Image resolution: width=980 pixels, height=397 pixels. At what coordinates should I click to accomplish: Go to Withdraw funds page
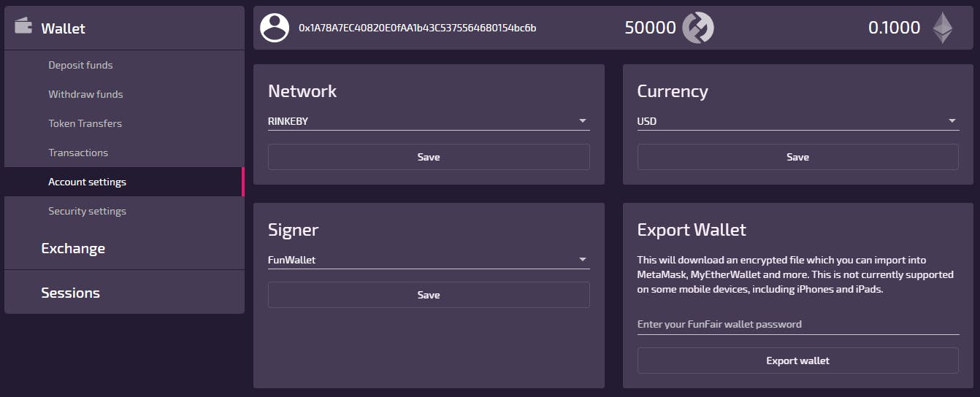pyautogui.click(x=85, y=94)
